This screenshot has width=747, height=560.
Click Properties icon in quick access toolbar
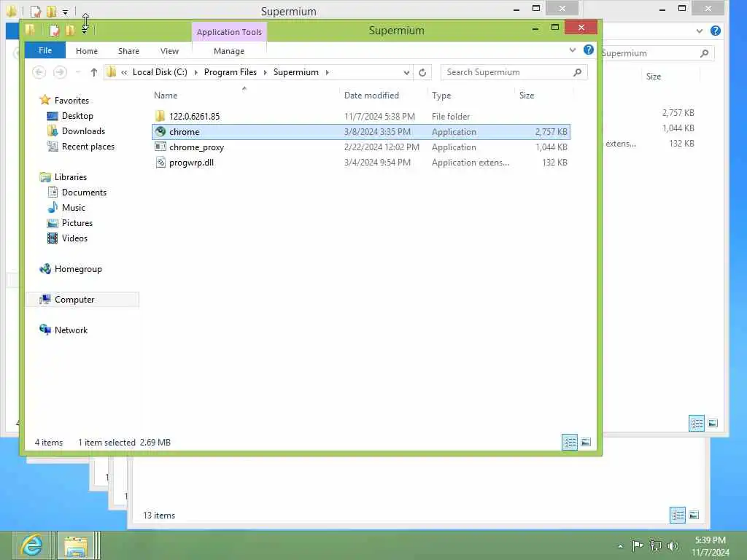point(54,31)
